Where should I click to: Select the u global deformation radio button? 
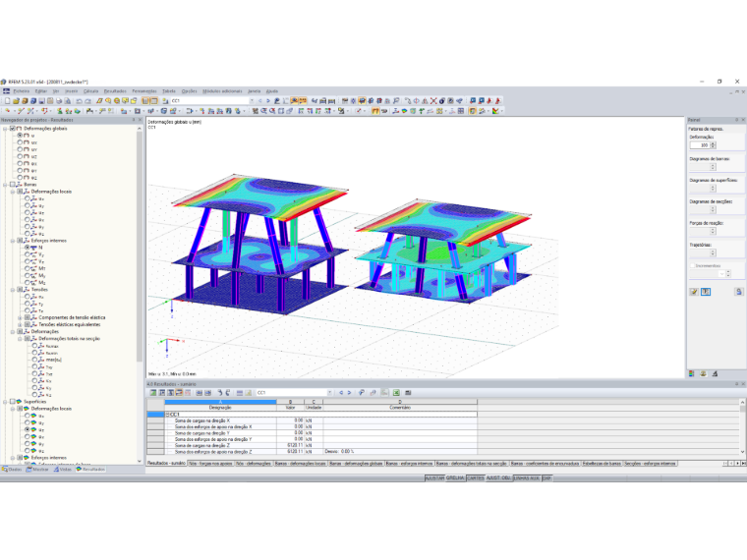pos(20,136)
